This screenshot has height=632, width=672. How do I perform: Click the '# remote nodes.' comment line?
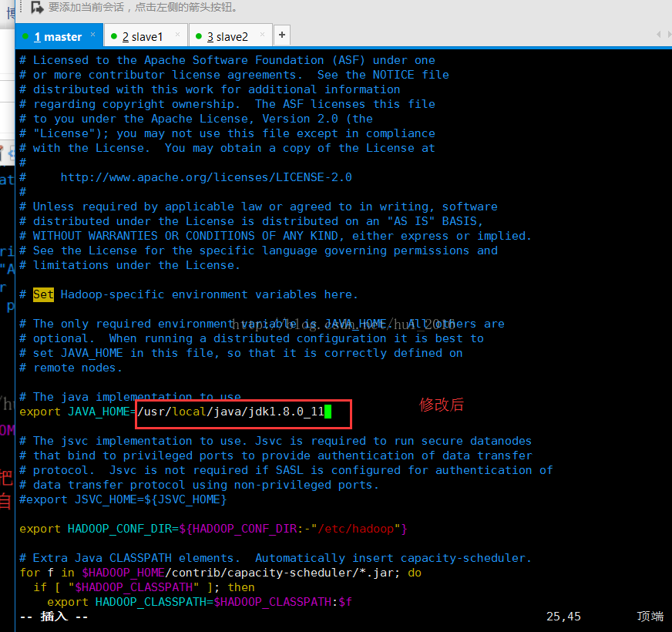(x=71, y=368)
